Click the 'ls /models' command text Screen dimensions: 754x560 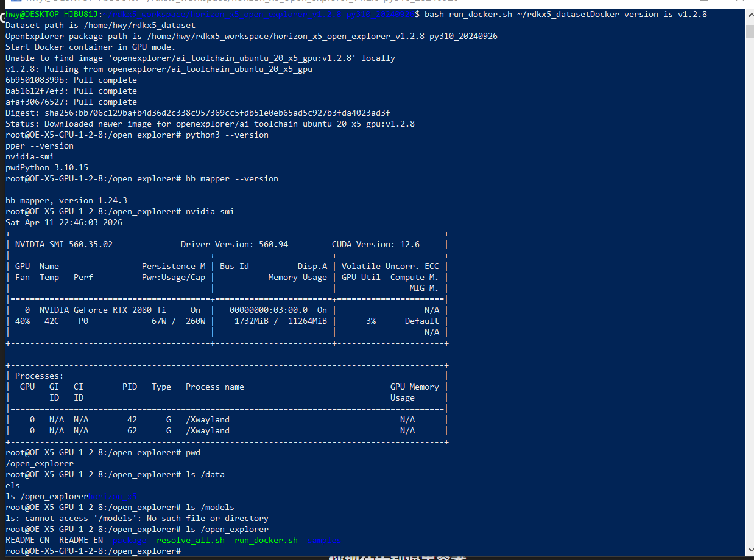pyautogui.click(x=210, y=507)
